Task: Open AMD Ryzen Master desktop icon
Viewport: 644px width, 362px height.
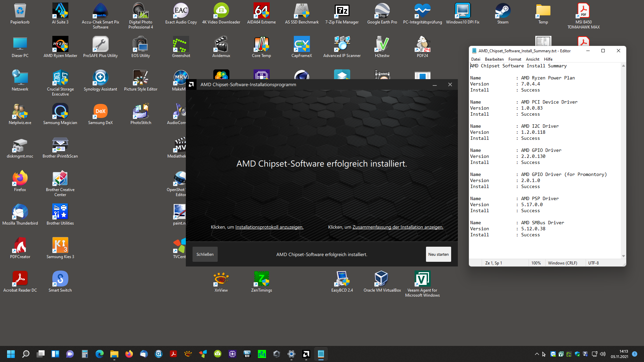Action: coord(60,44)
